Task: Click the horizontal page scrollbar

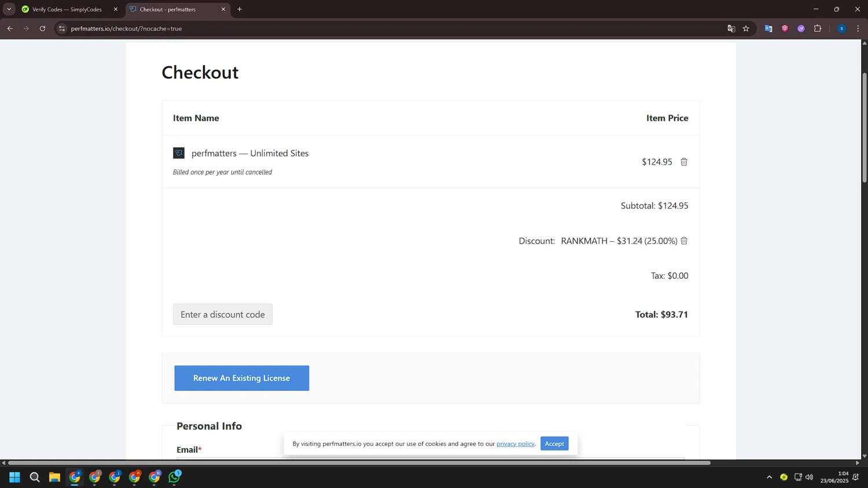Action: (x=359, y=463)
